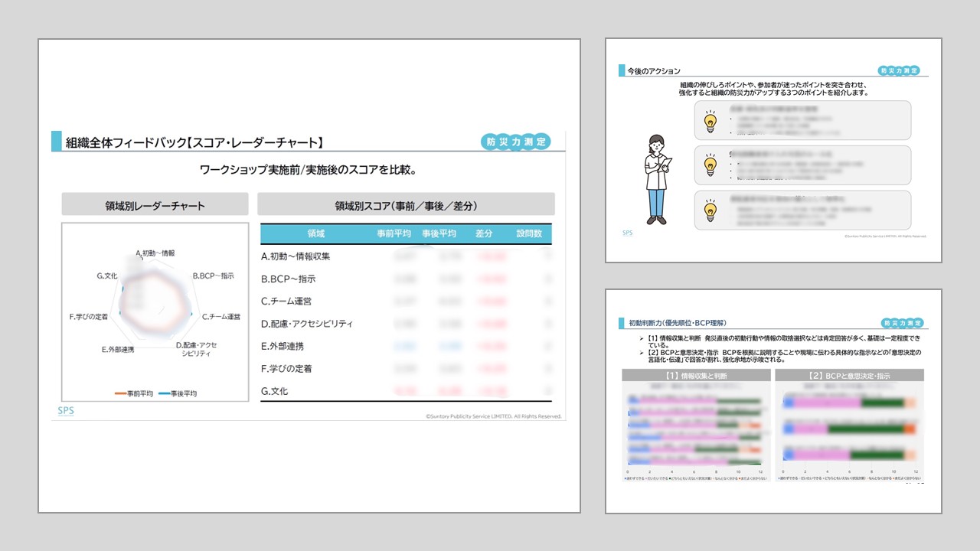
Task: Select the orange 事前平均 legend marker
Action: click(x=121, y=393)
